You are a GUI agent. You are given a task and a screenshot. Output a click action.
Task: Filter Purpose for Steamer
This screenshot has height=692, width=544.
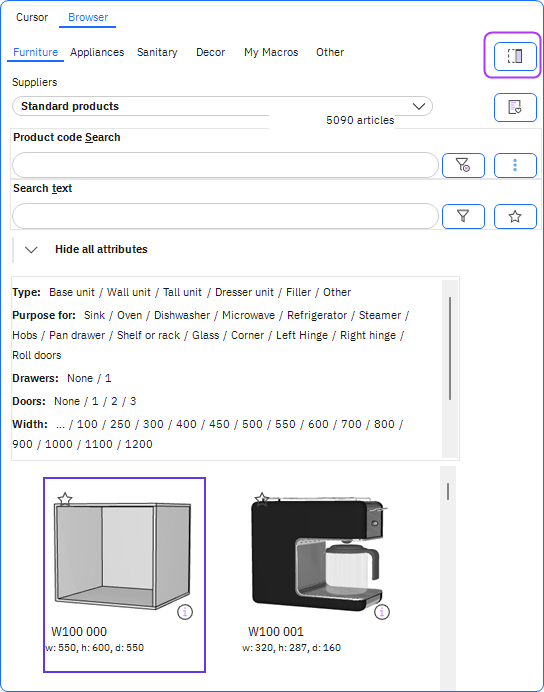tap(380, 315)
